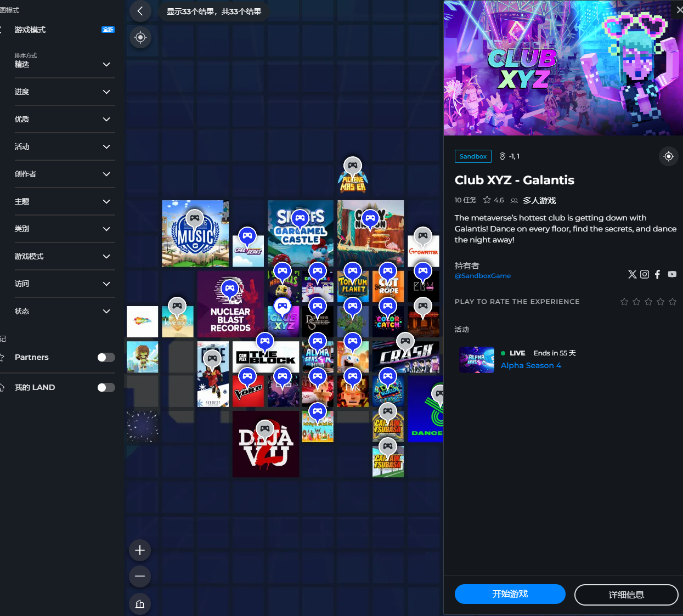Click the 开始游戏 button
This screenshot has width=683, height=616.
pos(510,594)
